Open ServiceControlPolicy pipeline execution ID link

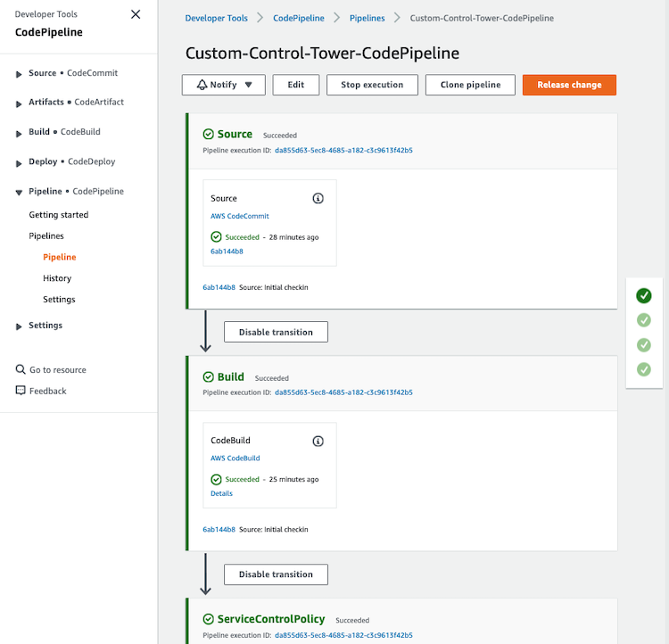coord(343,635)
